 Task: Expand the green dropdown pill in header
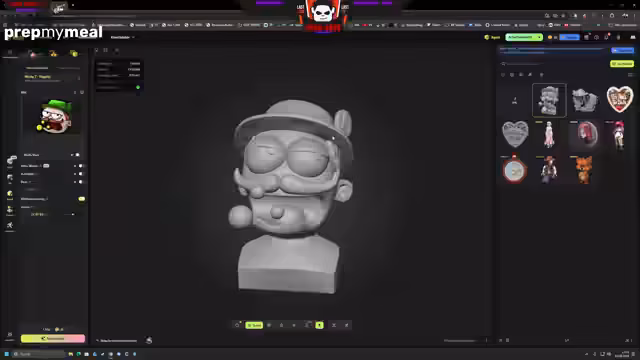(524, 37)
